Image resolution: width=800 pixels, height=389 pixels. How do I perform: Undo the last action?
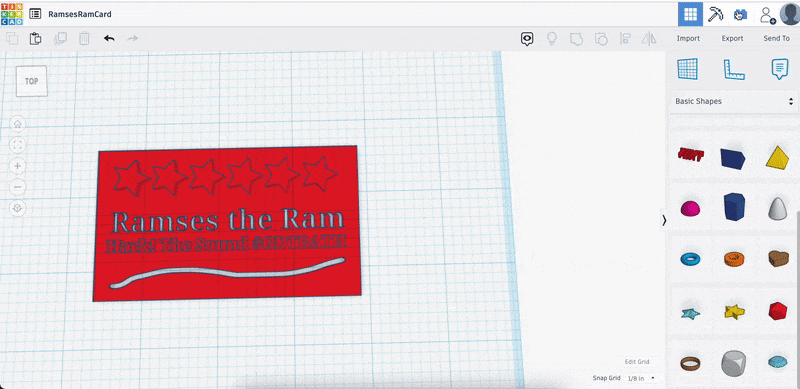point(109,38)
